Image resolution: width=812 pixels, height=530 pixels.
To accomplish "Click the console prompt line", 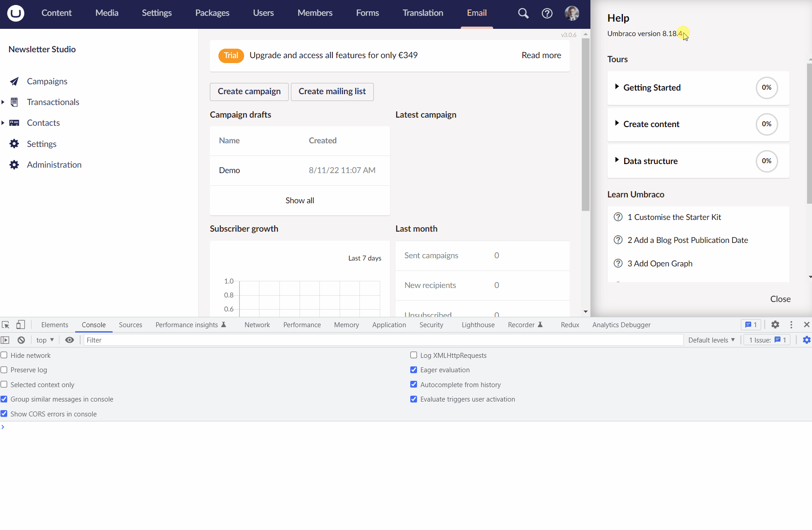I will [406, 427].
